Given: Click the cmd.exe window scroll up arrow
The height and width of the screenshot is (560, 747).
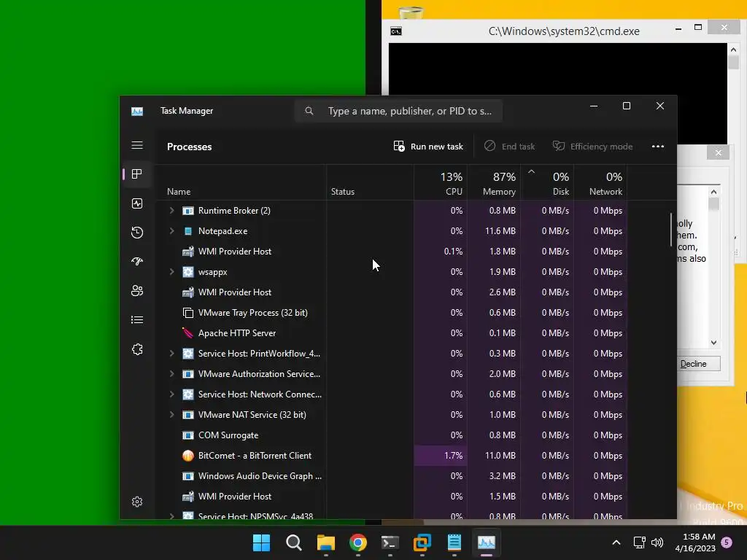Looking at the screenshot, I should [x=733, y=50].
